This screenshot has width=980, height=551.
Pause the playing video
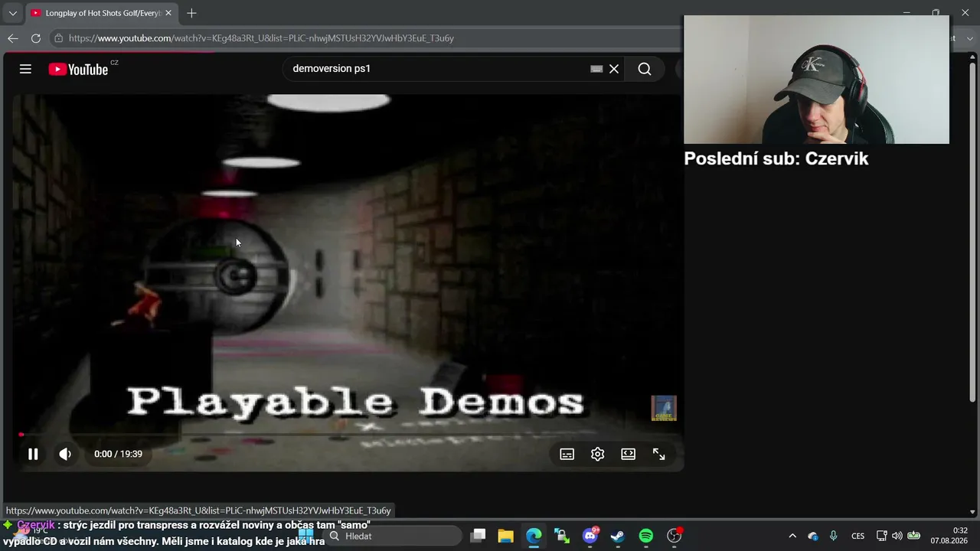pos(33,454)
